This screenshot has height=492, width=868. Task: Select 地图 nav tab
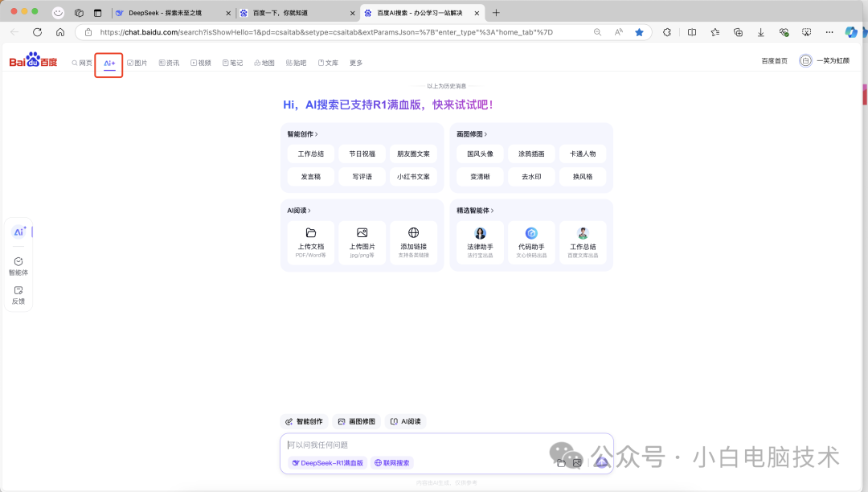(x=264, y=63)
